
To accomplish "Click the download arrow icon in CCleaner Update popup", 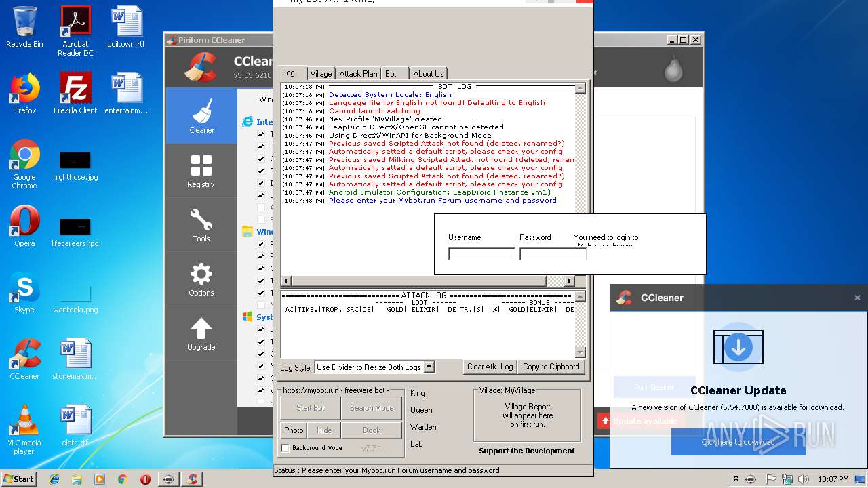I will 738,347.
